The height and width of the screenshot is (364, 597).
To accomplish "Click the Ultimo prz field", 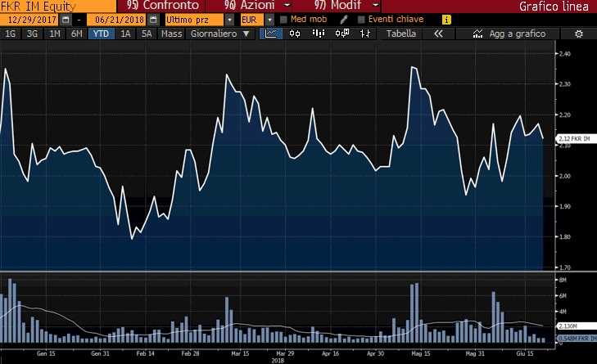I will point(194,20).
